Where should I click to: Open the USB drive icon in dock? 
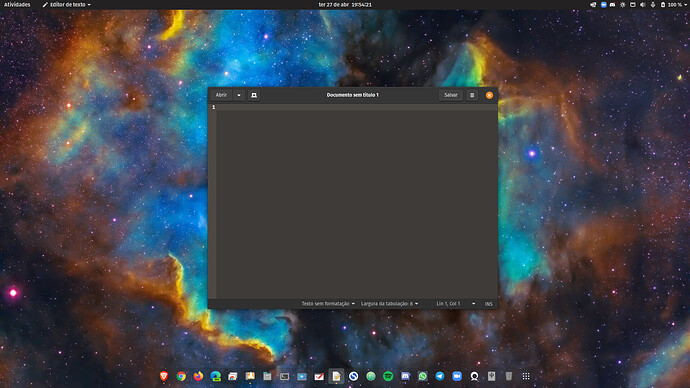[x=492, y=376]
